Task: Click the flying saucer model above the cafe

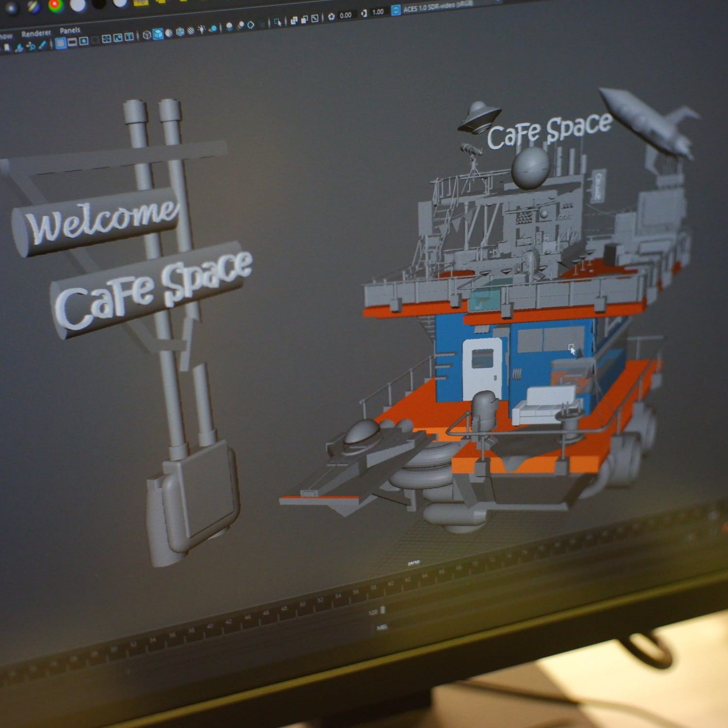Action: (479, 117)
